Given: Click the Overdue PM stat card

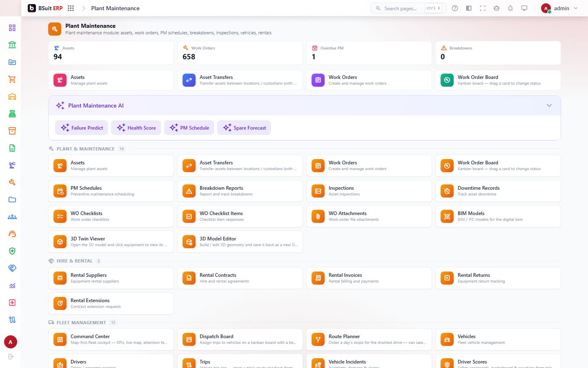Looking at the screenshot, I should click(369, 53).
